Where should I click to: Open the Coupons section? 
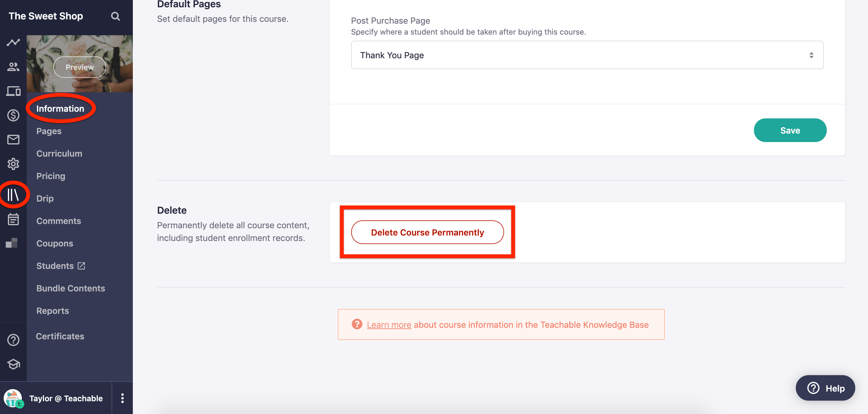[x=55, y=243]
